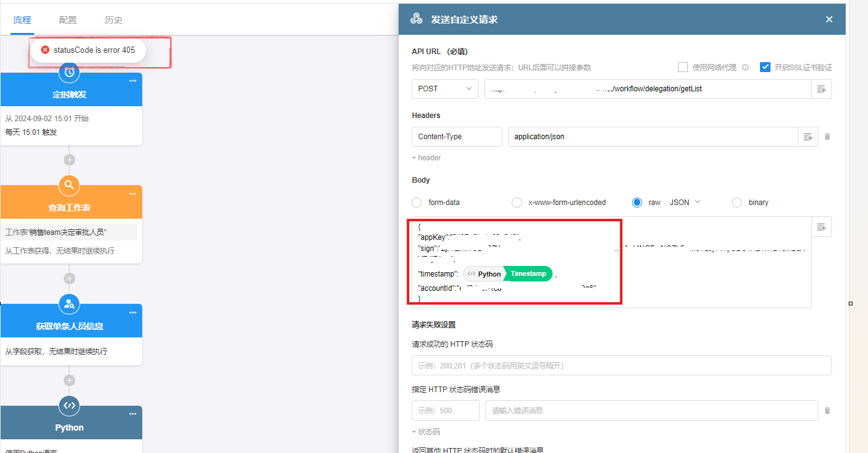Click the + header link
The width and height of the screenshot is (868, 453).
(x=426, y=158)
